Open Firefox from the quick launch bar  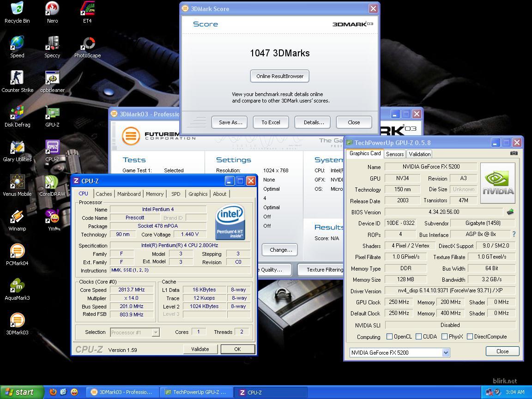coord(53,392)
